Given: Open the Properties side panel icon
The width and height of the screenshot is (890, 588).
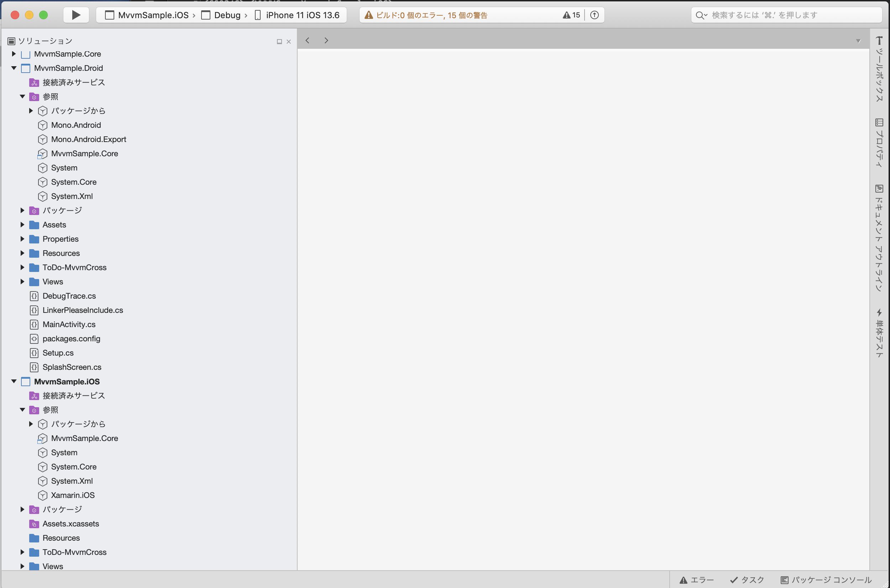Looking at the screenshot, I should pos(879,123).
